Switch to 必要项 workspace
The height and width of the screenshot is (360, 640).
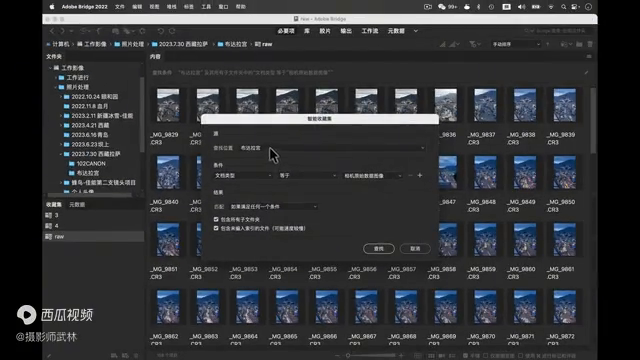(286, 31)
